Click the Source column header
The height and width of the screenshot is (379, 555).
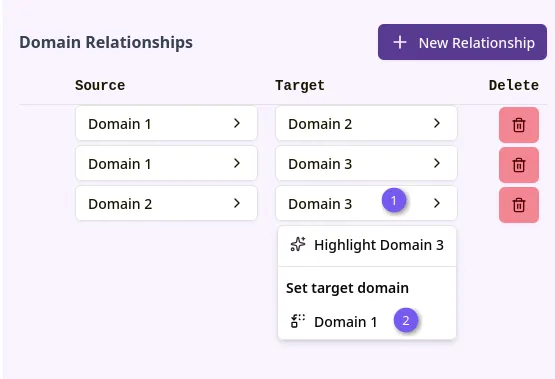(100, 85)
